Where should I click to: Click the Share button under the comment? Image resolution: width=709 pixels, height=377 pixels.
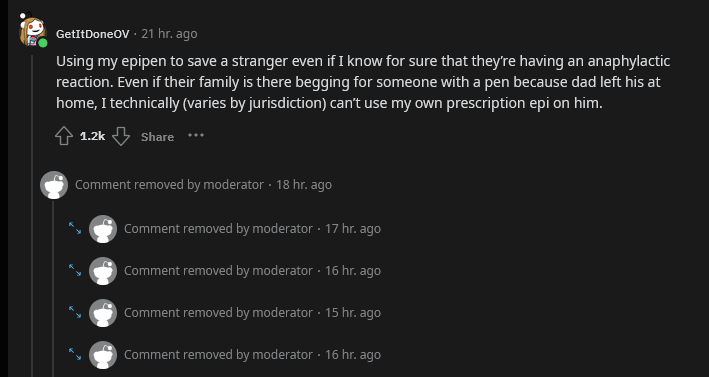tap(157, 137)
